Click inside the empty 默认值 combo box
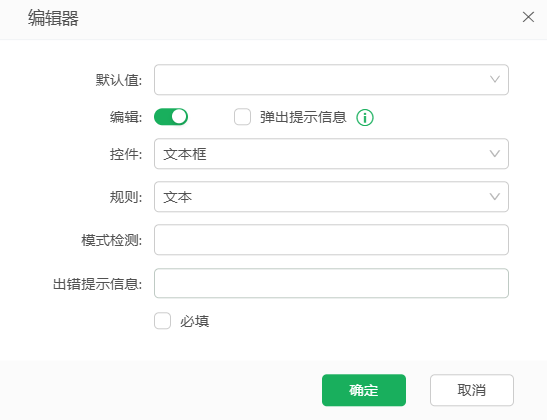547x420 pixels. pos(331,80)
